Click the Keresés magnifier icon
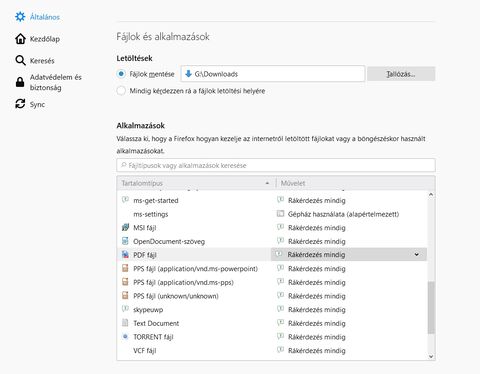Screen dimensions: 480x374 tap(20, 60)
